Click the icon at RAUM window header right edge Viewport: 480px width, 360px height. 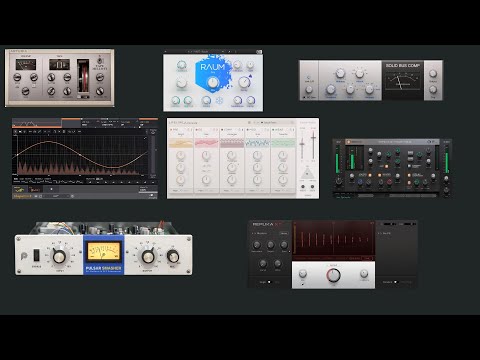(x=259, y=52)
